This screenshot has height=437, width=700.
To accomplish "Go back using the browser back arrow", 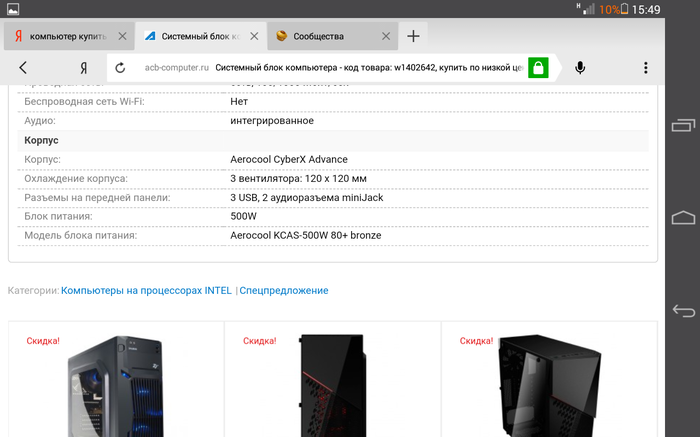I will 23,68.
